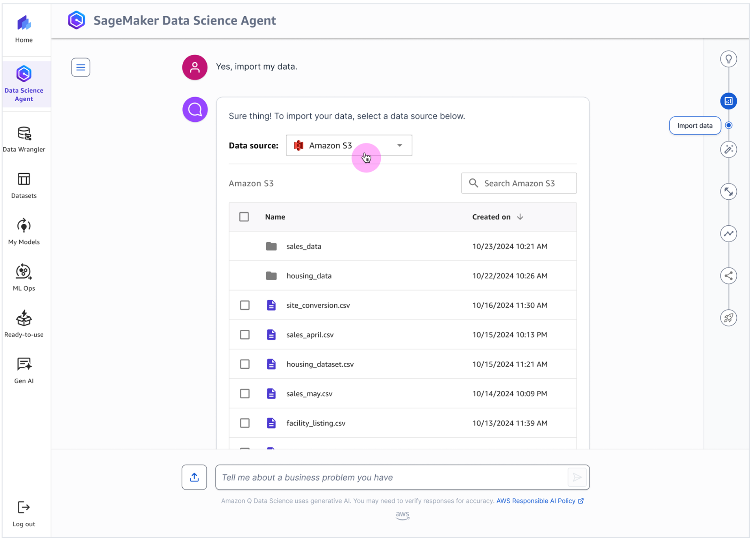Toggle the hamburger menu panel

click(81, 67)
